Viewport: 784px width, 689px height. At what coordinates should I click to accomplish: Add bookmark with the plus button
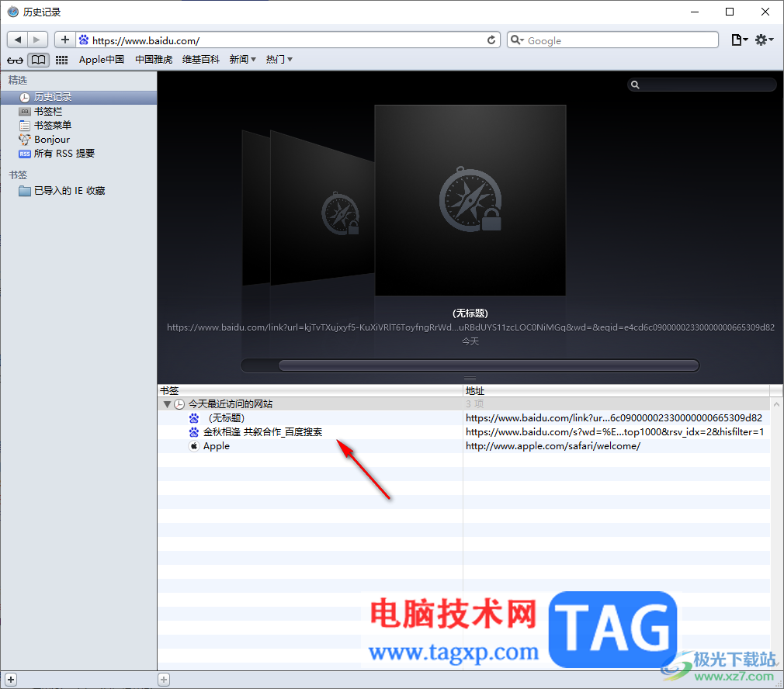(65, 40)
